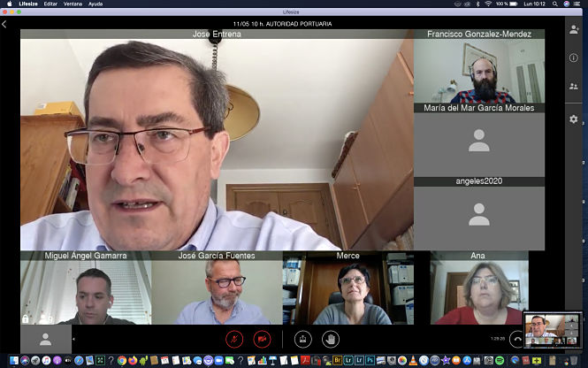Expand the small arrow beside avatar tile
The image size is (588, 368).
[x=74, y=339]
